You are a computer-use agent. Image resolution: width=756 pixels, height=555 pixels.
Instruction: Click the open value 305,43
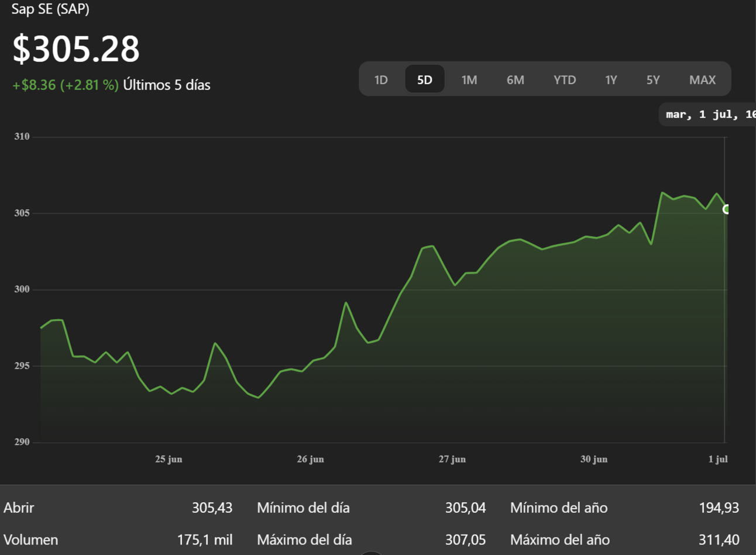click(x=212, y=508)
